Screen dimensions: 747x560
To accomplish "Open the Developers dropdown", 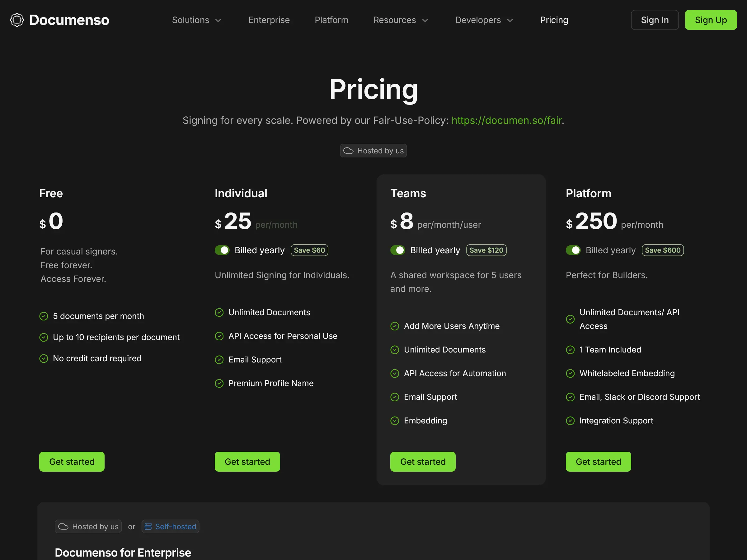I will [484, 20].
